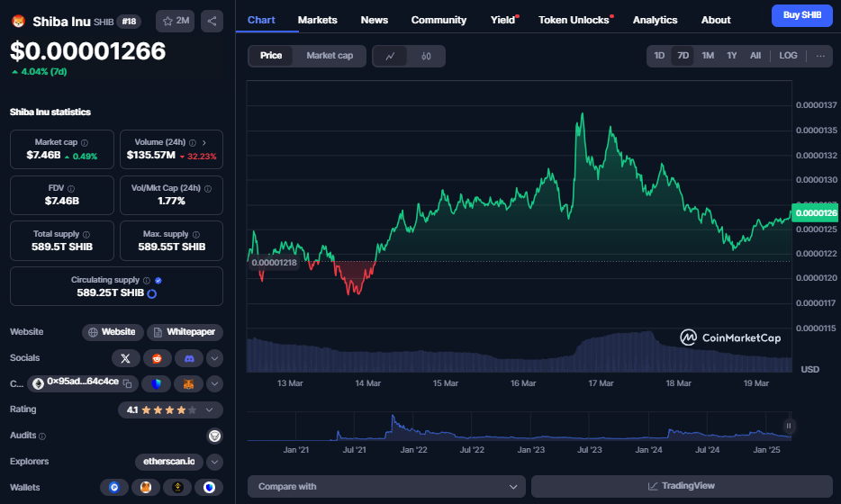Toggle LOG scale on chart
The width and height of the screenshot is (841, 504).
pos(788,56)
